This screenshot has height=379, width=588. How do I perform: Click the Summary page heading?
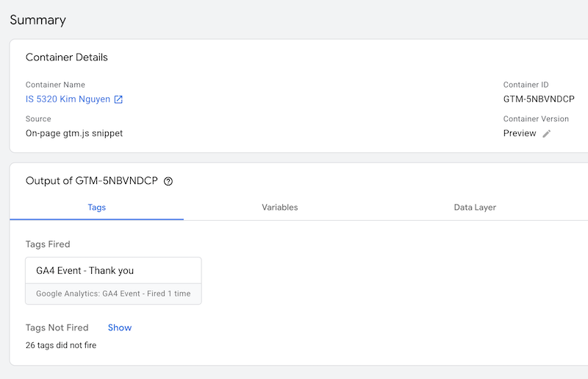point(37,20)
